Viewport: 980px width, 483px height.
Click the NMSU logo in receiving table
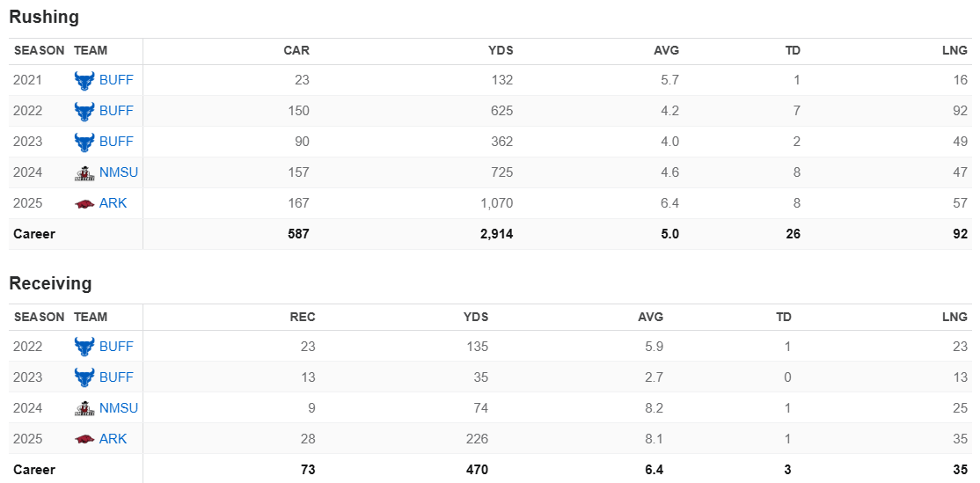click(x=84, y=408)
